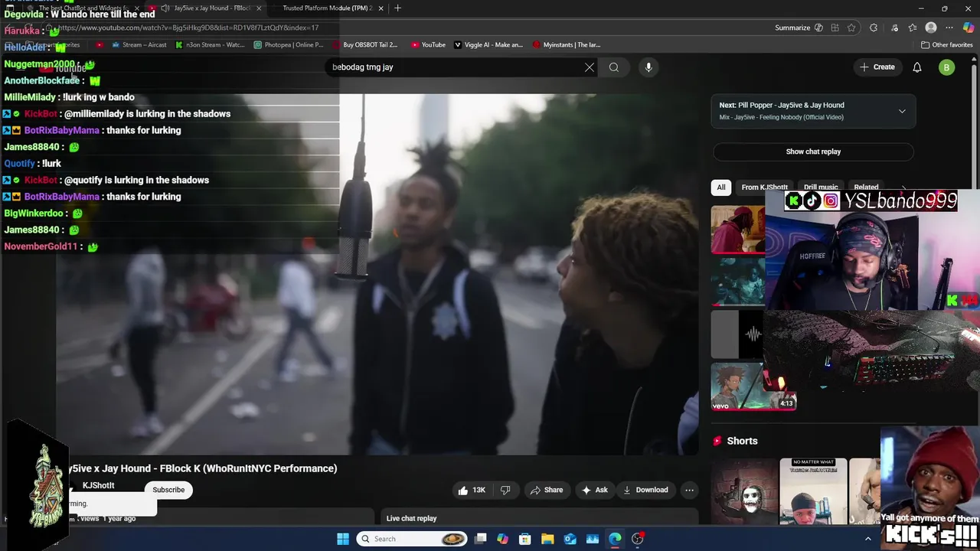
Task: Dislike the video with thumbs down
Action: point(505,490)
